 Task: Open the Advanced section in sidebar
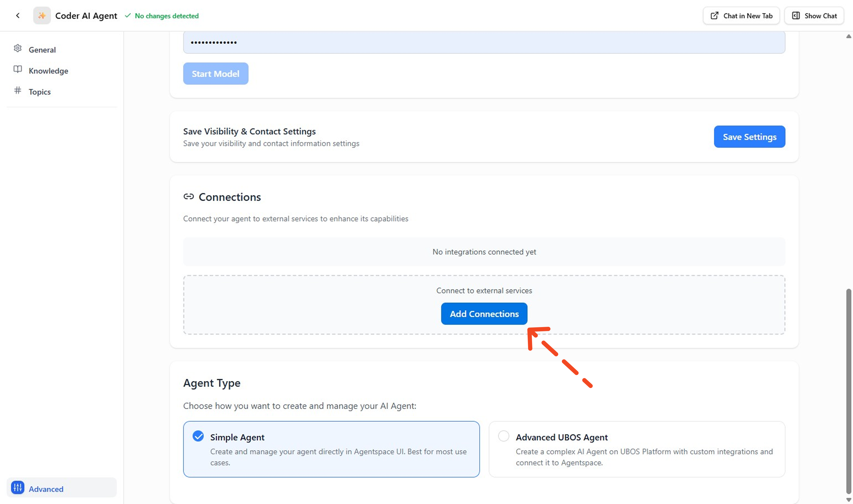46,488
